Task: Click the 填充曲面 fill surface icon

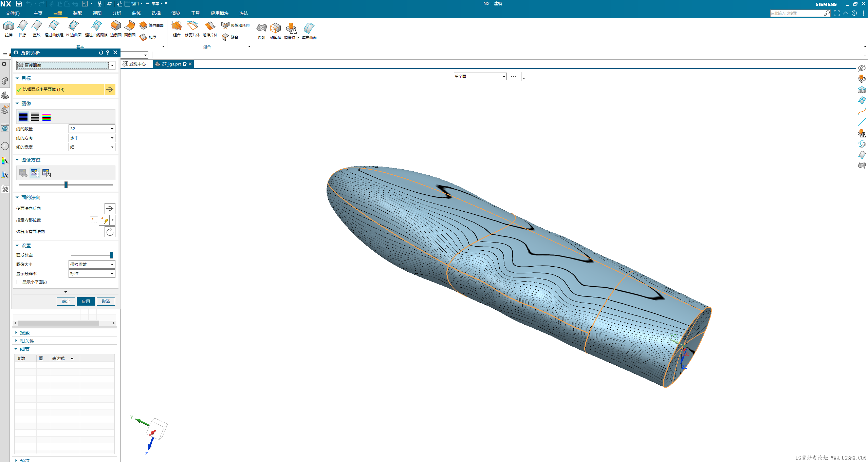Action: [309, 31]
